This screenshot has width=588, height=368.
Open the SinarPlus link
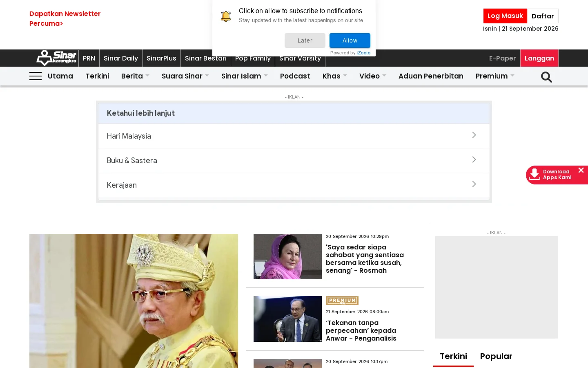[161, 58]
